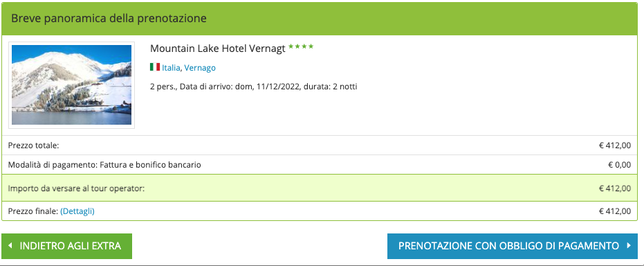Show price details via (Dettagli) link
644x266 pixels.
[77, 211]
